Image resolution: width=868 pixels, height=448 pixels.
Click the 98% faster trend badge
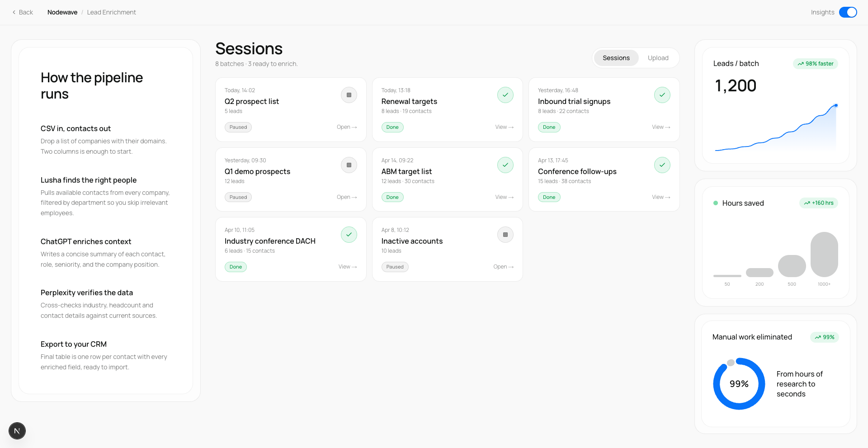pyautogui.click(x=815, y=64)
